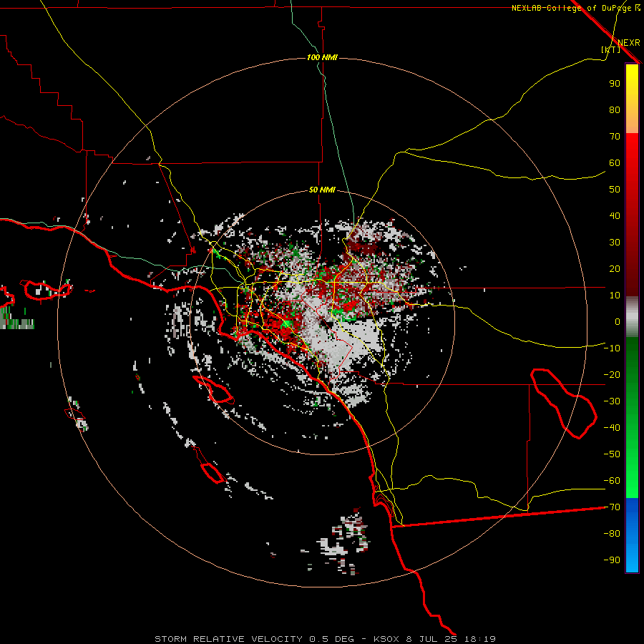This screenshot has width=644, height=644.
Task: Click the 90 value on the velocity scale
Action: point(615,84)
